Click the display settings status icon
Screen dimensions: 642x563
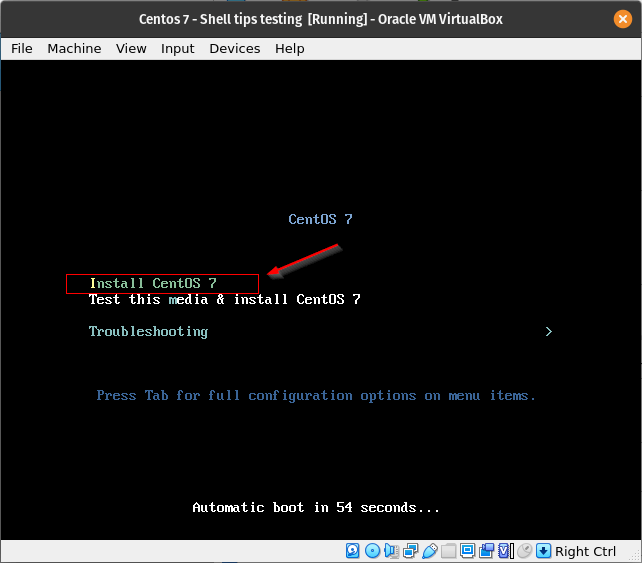pyautogui.click(x=467, y=551)
